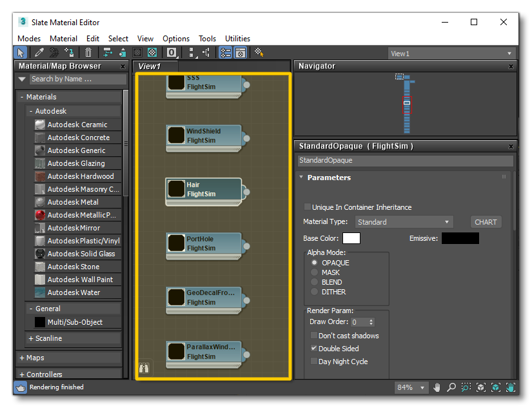This screenshot has height=408, width=532.
Task: Click the Zoom Region tool
Action: click(466, 387)
